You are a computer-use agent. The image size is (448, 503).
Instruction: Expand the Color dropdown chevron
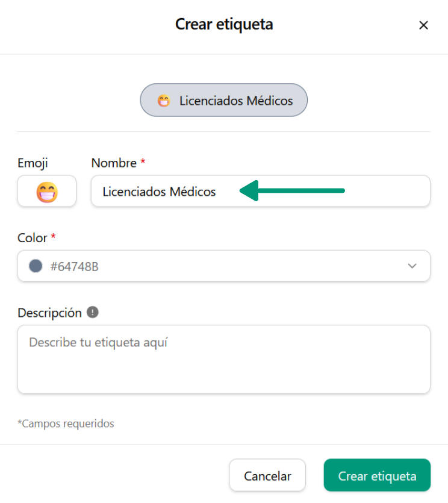pyautogui.click(x=412, y=266)
